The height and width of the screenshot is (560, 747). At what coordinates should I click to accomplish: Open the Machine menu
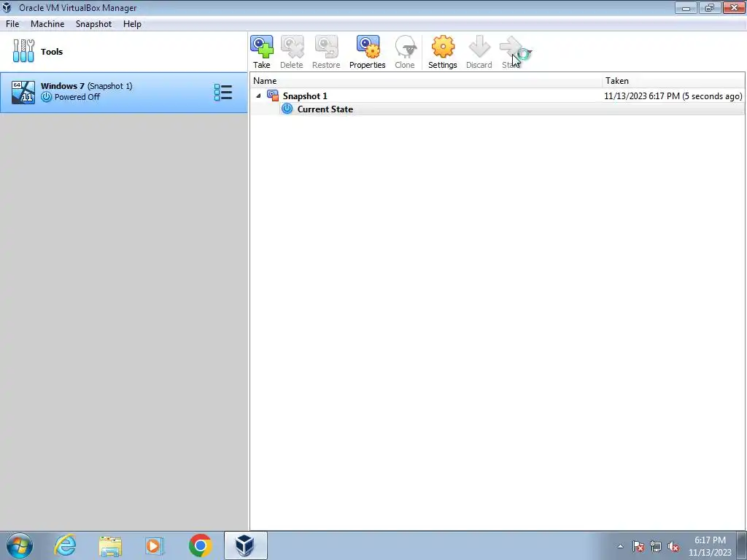click(x=47, y=24)
